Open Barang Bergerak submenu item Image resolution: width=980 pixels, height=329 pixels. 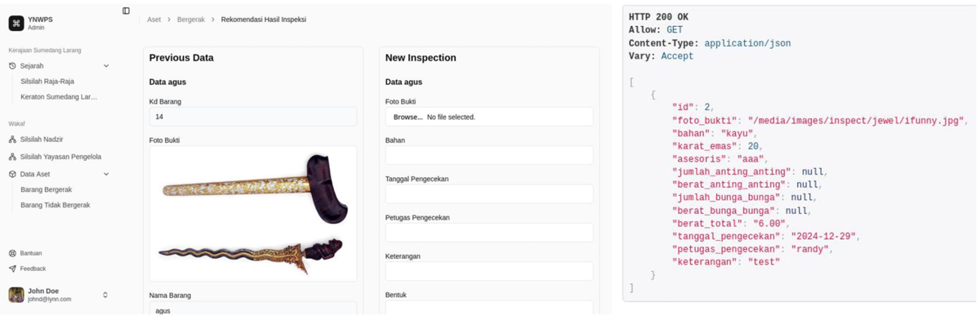tap(47, 189)
